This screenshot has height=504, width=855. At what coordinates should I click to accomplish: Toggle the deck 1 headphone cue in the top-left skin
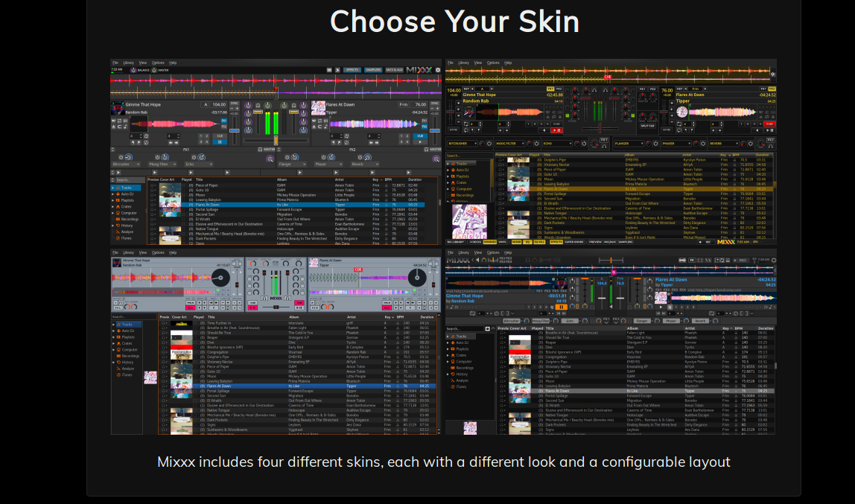click(x=258, y=105)
